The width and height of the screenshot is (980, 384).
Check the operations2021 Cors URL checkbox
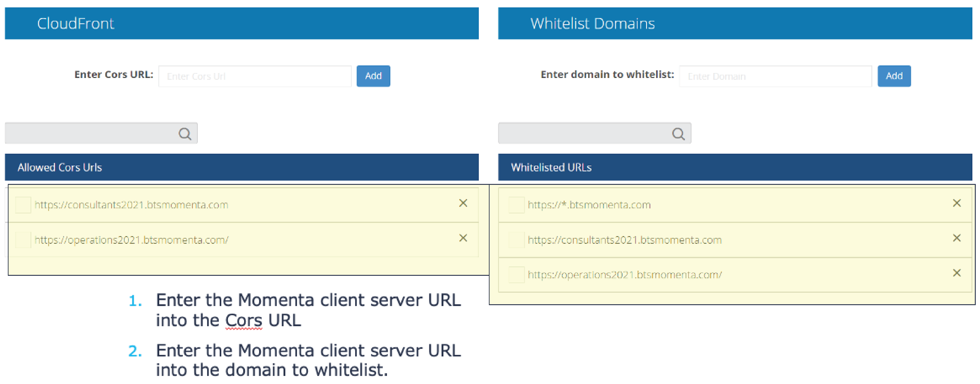coord(23,240)
